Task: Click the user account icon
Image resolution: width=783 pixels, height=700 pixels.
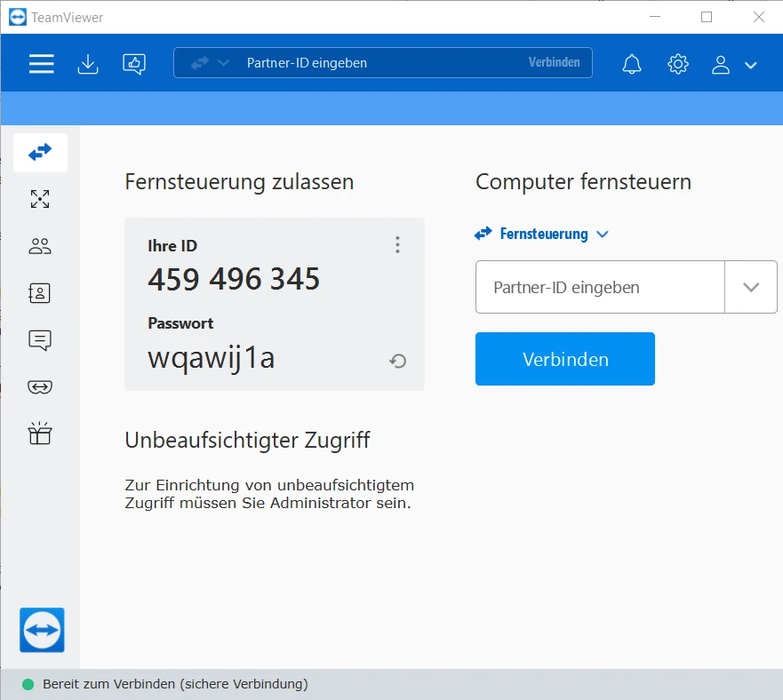Action: pos(721,65)
